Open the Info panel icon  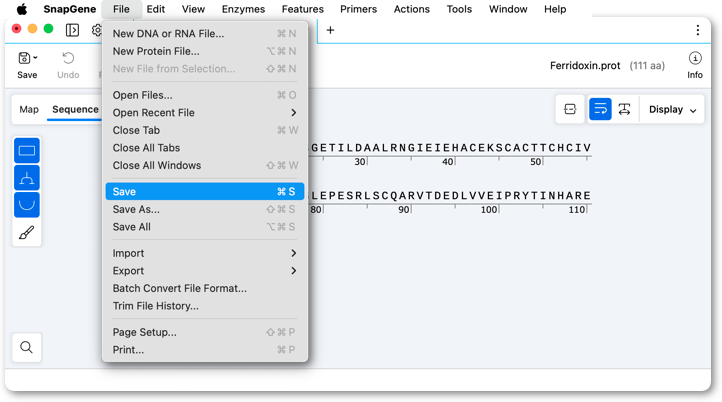(x=695, y=65)
